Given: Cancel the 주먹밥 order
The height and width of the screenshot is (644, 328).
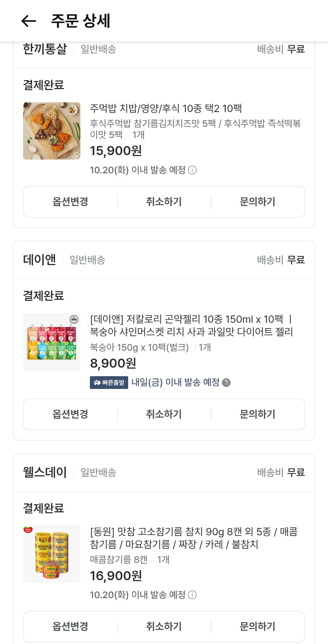Looking at the screenshot, I should tap(164, 202).
